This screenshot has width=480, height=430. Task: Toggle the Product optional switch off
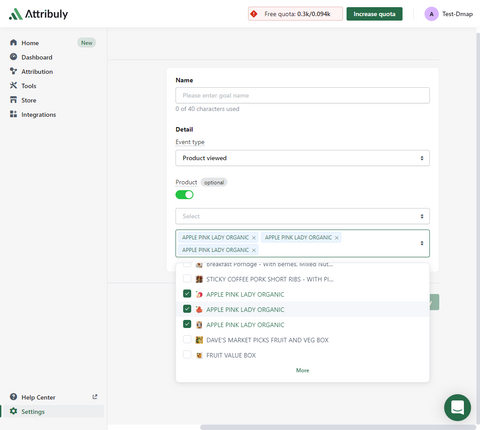tap(184, 195)
